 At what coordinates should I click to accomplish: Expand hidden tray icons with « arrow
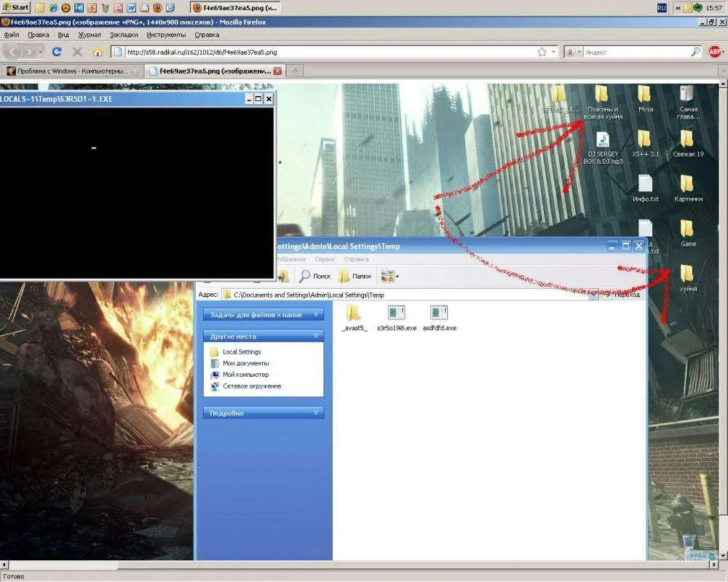click(x=678, y=7)
